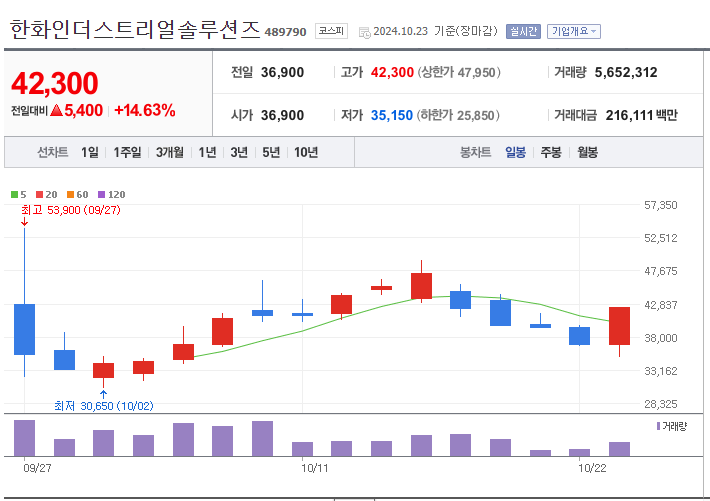Viewport: 710px width, 501px height.
Task: Click the tallest volume bar at 09/27
Action: click(x=24, y=438)
